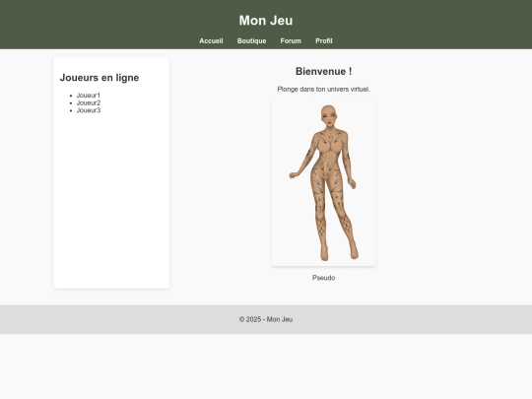Visit the Profil page

coord(324,41)
